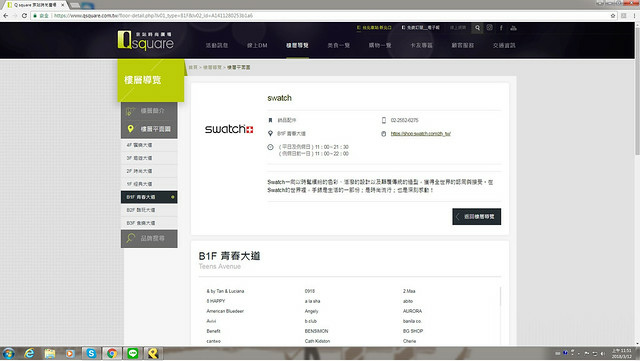Open the Swatch shop website link
This screenshot has height=361, width=640.
(420, 134)
